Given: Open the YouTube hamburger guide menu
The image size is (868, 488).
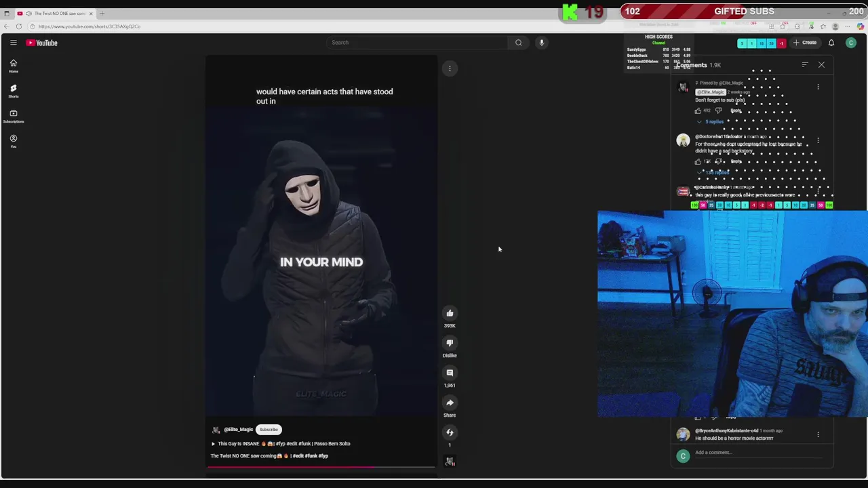Looking at the screenshot, I should pyautogui.click(x=13, y=43).
